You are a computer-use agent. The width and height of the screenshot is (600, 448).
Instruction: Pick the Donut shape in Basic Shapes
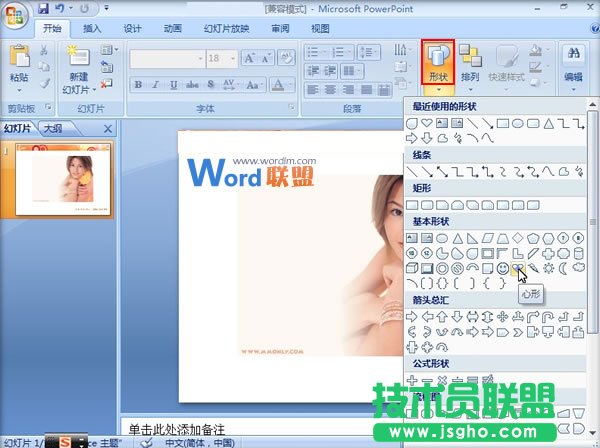point(442,268)
